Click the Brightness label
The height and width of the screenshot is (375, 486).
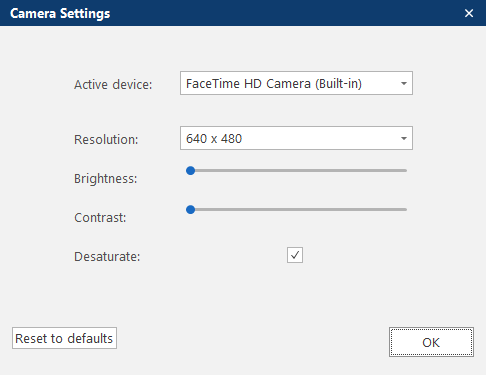106,179
